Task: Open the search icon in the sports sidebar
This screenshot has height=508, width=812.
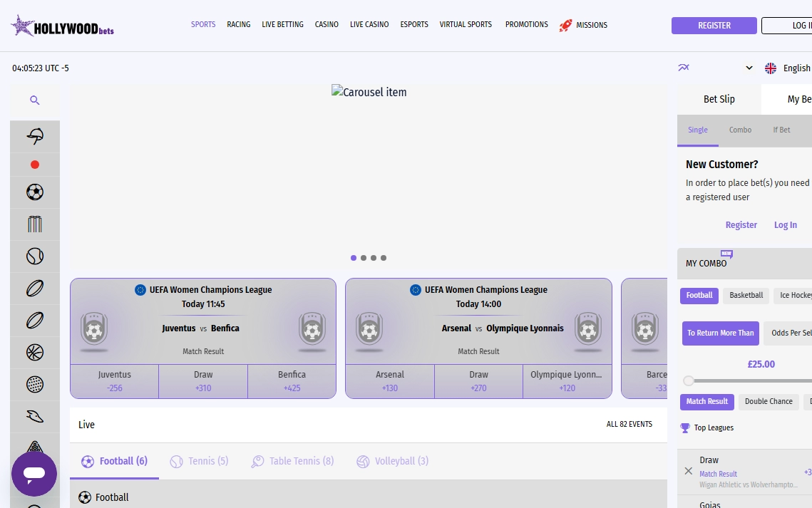Action: pos(35,100)
